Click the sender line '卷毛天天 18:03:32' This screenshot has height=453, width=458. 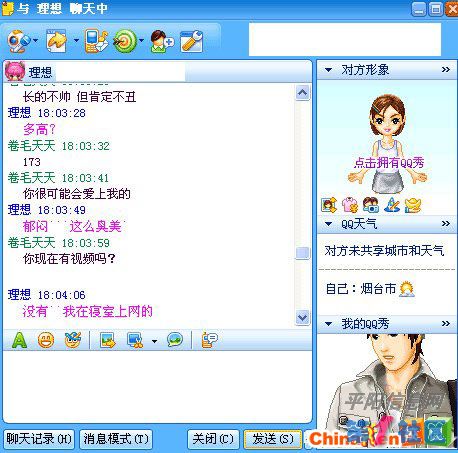pos(59,146)
